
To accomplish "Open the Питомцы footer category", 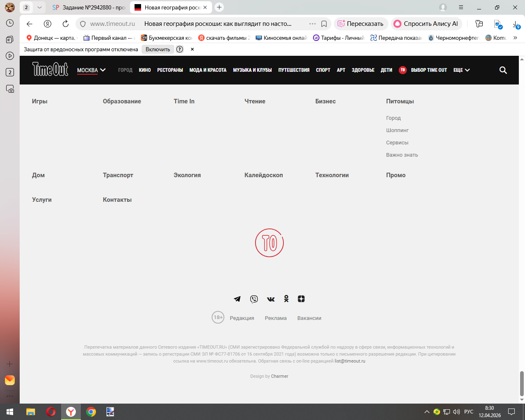I will pyautogui.click(x=400, y=101).
